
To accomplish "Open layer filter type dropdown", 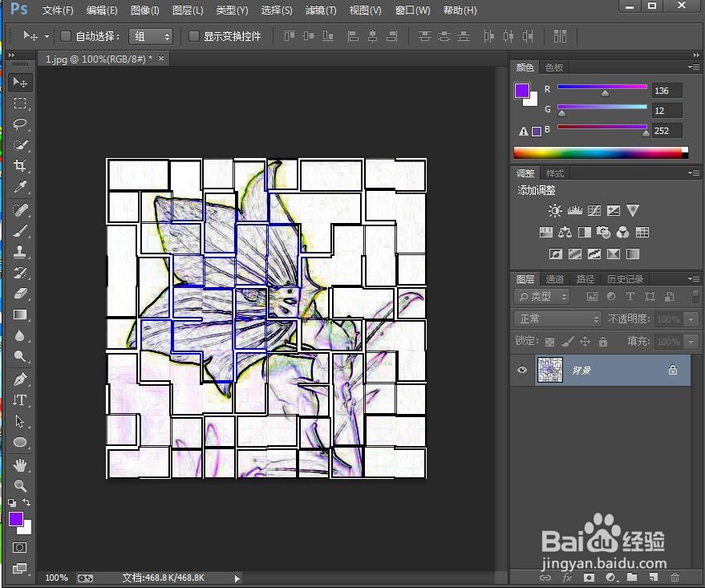I will 542,296.
